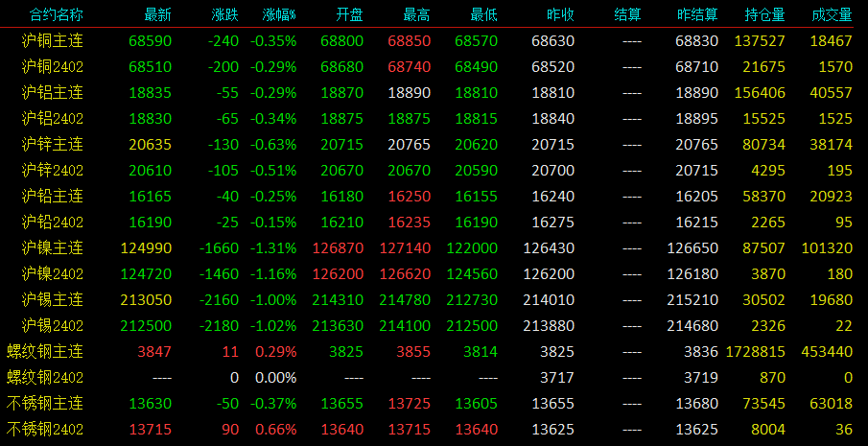Click the 开盘 column header
The height and width of the screenshot is (446, 868).
click(350, 15)
